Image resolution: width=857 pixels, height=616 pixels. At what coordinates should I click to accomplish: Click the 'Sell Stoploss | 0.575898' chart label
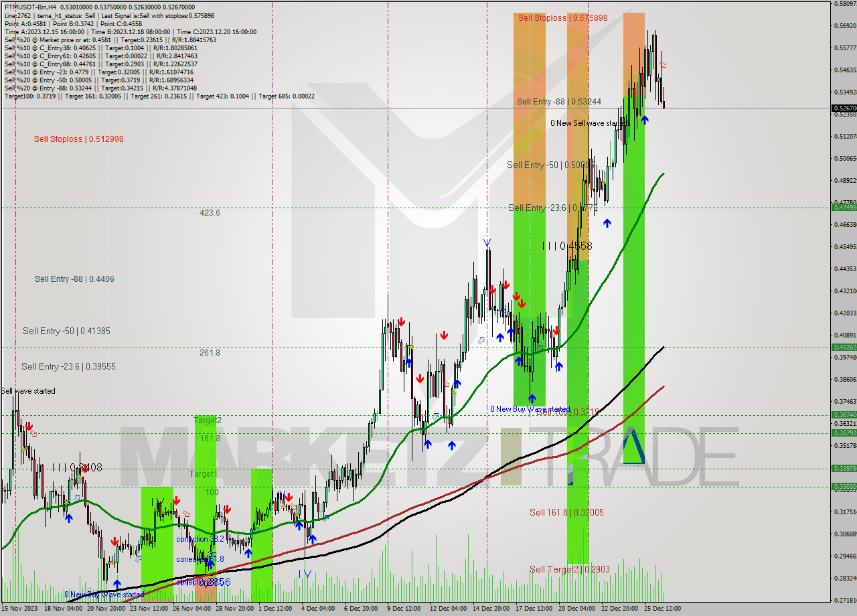click(562, 18)
